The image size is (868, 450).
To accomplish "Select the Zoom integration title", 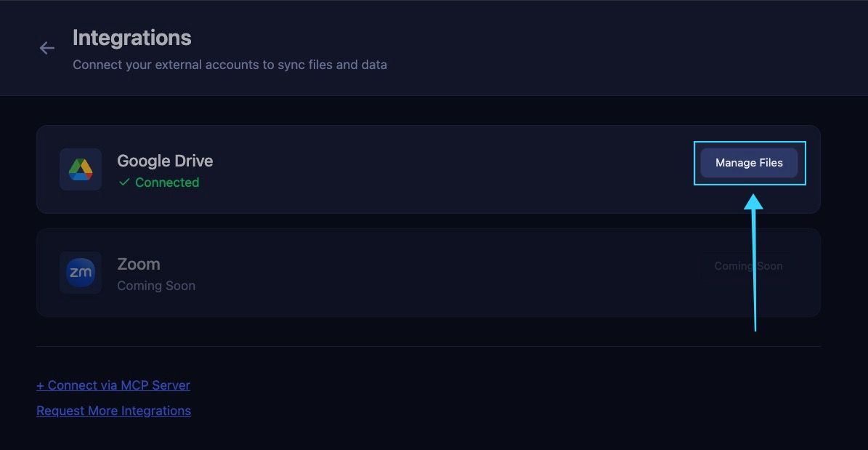I will (139, 264).
